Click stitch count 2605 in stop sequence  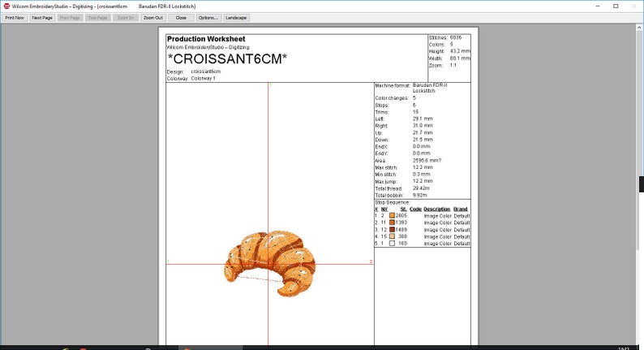[401, 215]
